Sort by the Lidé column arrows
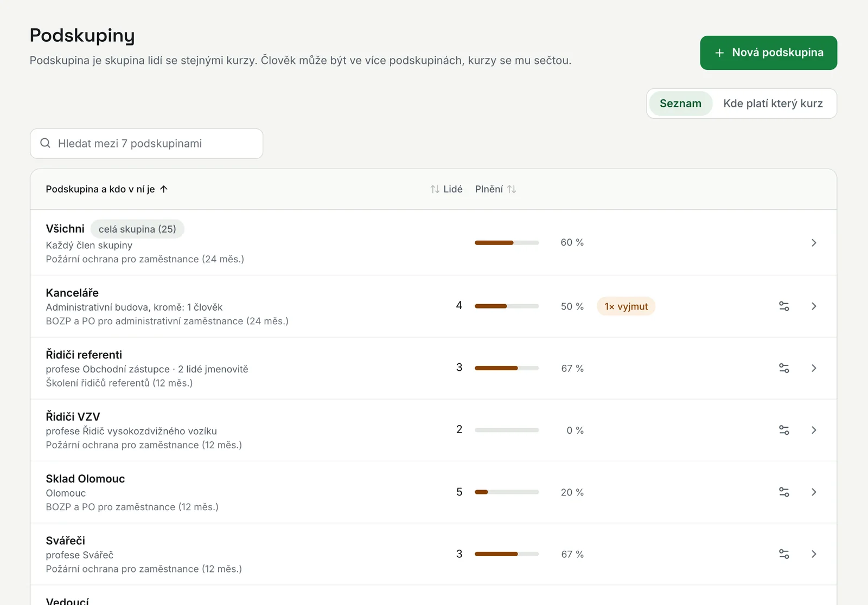 [x=435, y=189]
